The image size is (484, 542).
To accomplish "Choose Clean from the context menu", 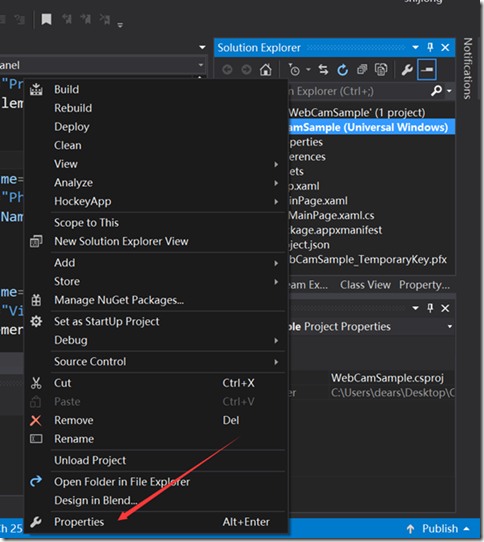I will [68, 146].
